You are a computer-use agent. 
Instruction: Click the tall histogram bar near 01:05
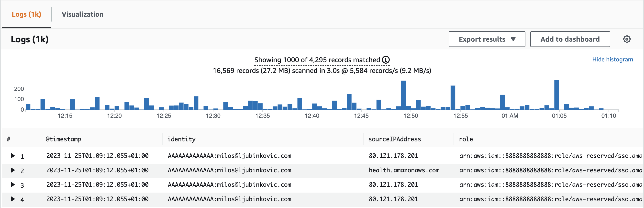[x=556, y=95]
